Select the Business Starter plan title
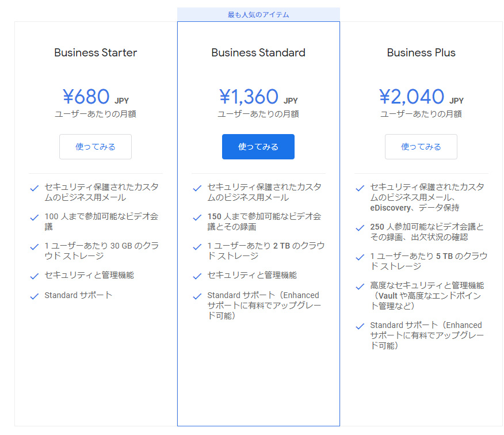 pyautogui.click(x=96, y=52)
